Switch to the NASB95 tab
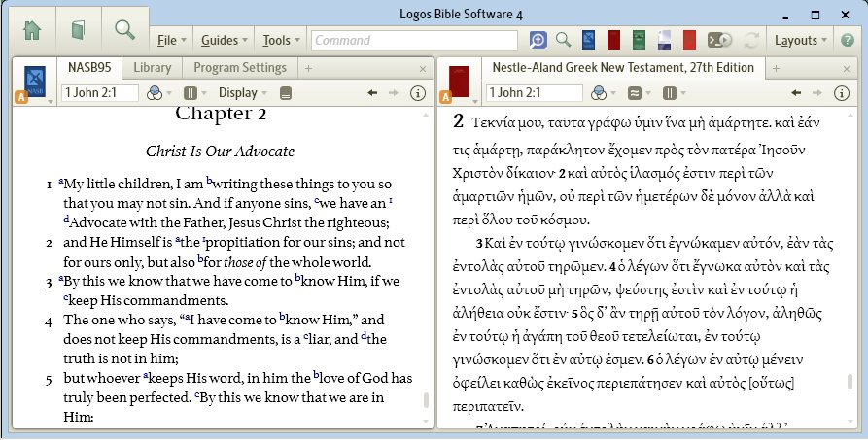Image resolution: width=868 pixels, height=440 pixels. (x=89, y=68)
